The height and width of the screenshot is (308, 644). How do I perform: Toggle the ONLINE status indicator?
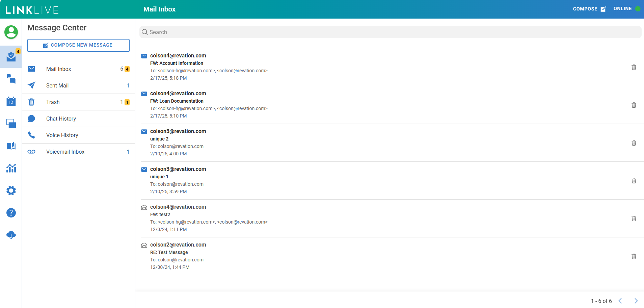pos(626,9)
